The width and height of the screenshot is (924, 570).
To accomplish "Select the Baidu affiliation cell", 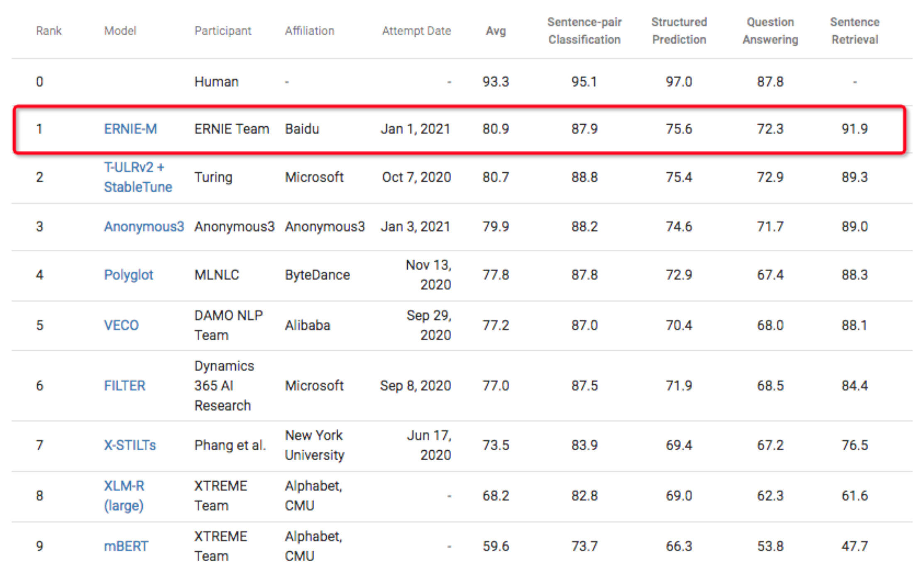I will [x=302, y=129].
